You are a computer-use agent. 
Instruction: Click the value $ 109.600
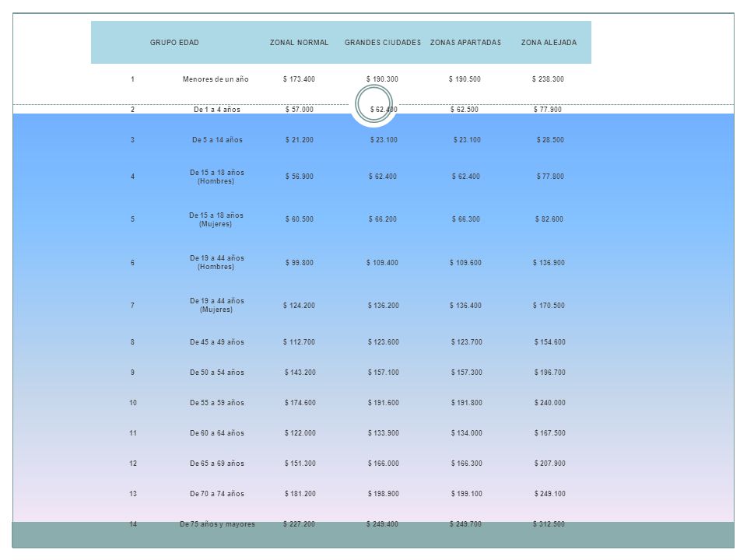point(465,263)
